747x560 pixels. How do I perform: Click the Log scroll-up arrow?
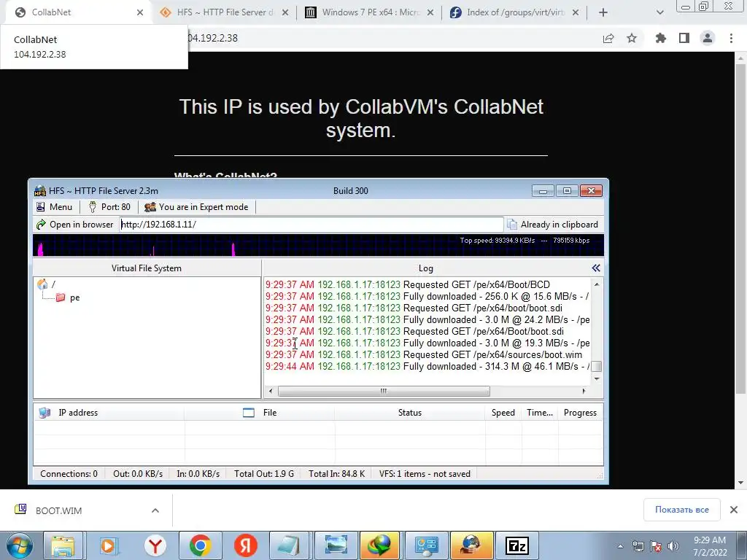597,284
